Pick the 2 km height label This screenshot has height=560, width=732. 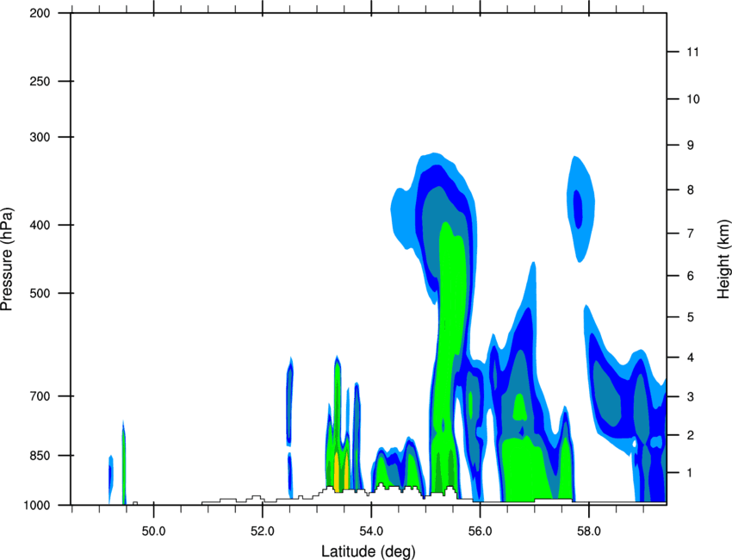coord(691,435)
